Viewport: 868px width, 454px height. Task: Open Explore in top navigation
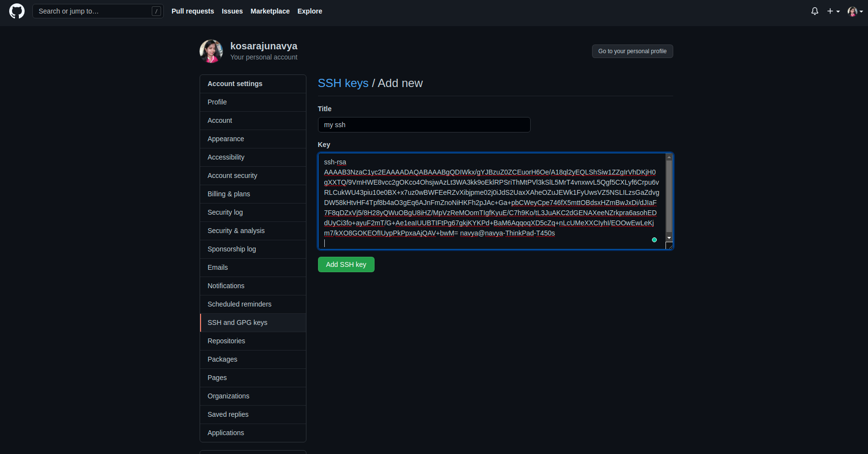click(x=310, y=11)
